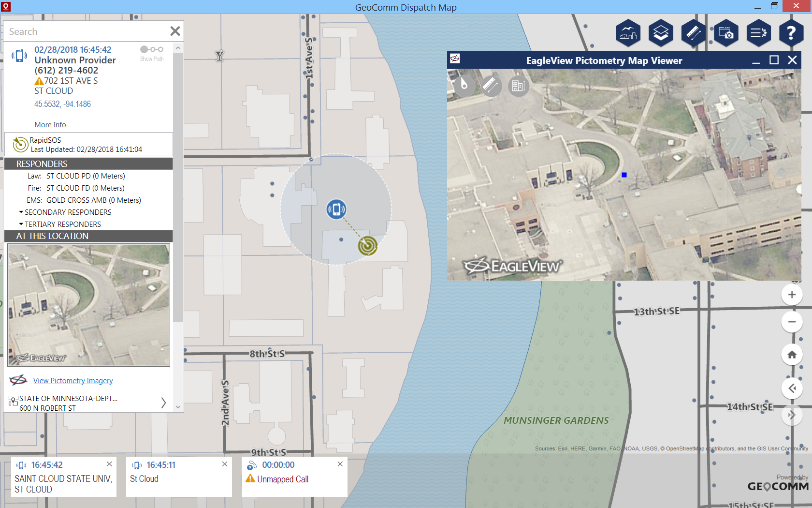This screenshot has width=812, height=508.
Task: Select the basemap switcher hexagon icon
Action: pos(628,33)
